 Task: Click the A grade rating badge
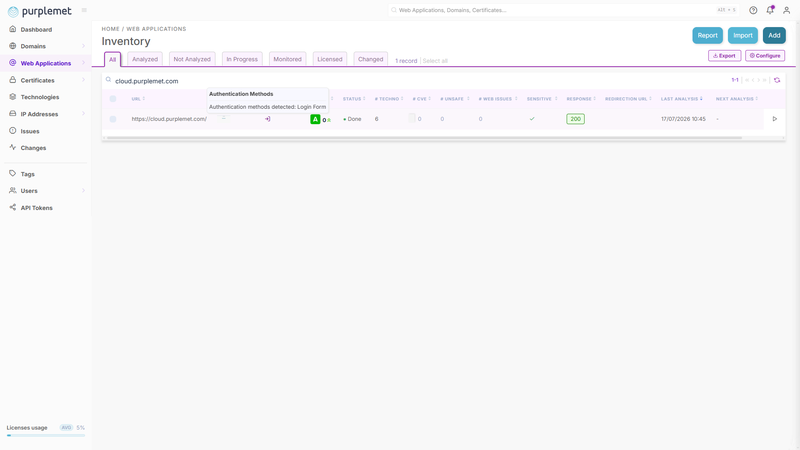pyautogui.click(x=315, y=119)
